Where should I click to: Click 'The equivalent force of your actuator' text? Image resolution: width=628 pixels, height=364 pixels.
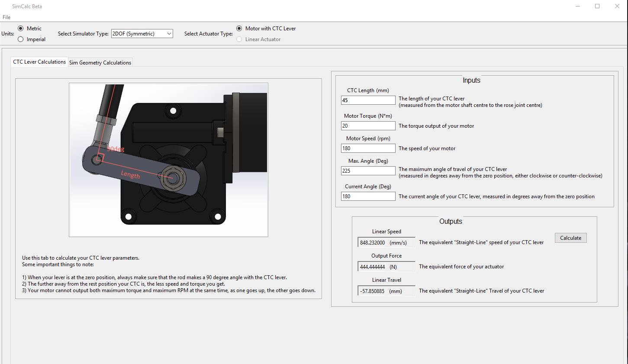(461, 267)
